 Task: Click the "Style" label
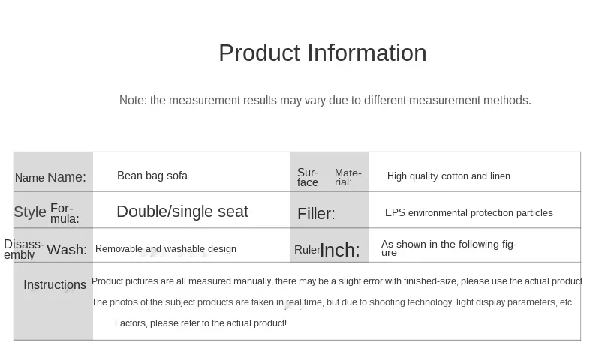[30, 212]
